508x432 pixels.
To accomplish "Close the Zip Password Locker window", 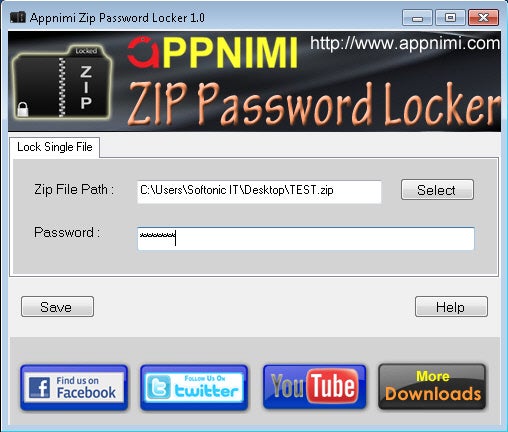I will coord(484,18).
